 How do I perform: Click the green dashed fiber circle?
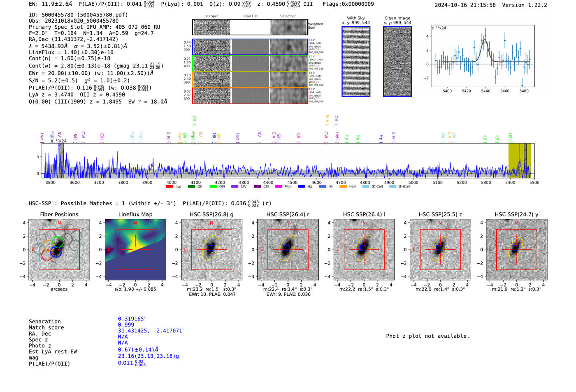pos(58,242)
